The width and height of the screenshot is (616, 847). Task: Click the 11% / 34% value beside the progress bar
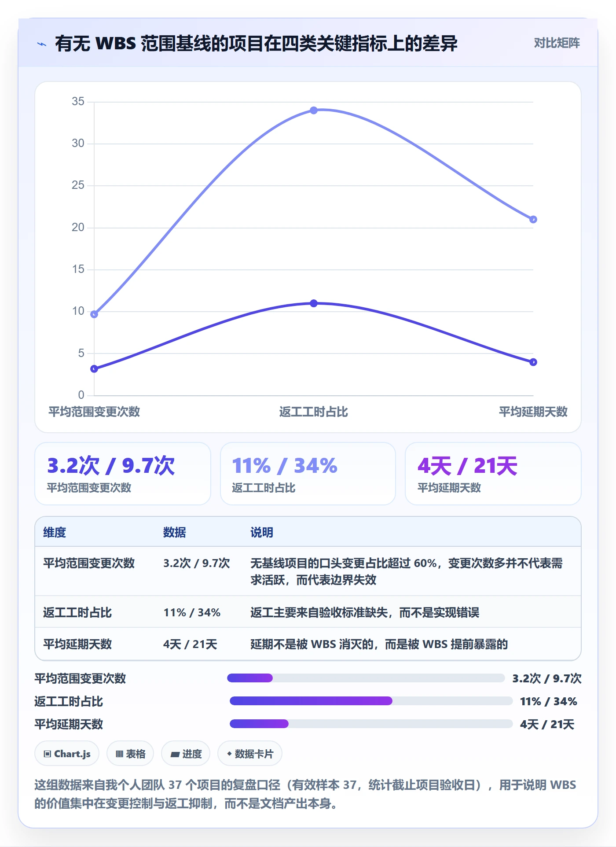tap(549, 701)
